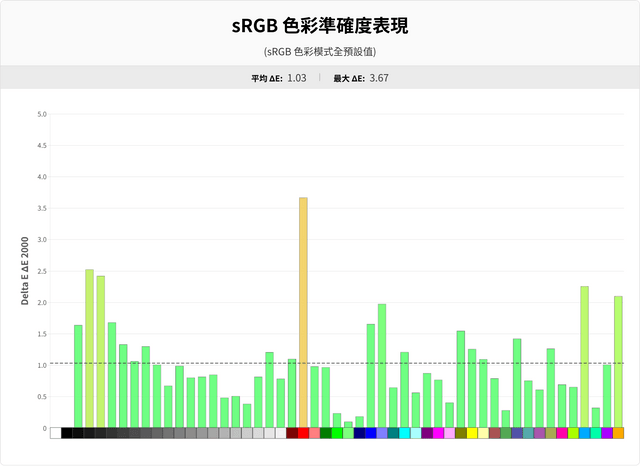This screenshot has width=640, height=466.
Task: Select the orange color swatch
Action: point(618,433)
